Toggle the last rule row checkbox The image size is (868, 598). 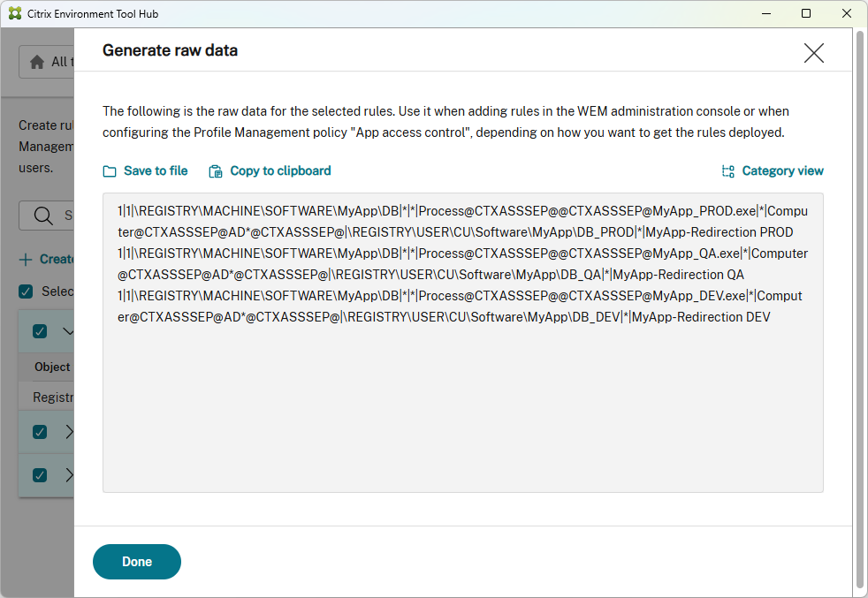click(40, 475)
